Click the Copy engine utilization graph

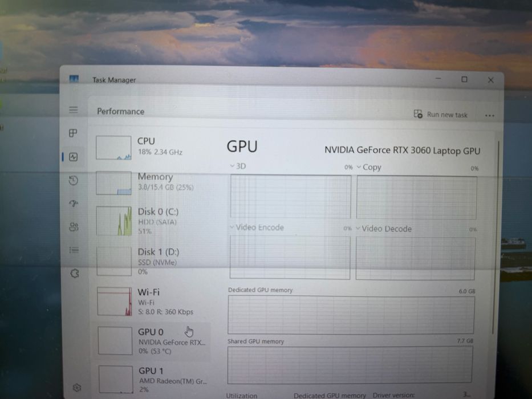(417, 197)
